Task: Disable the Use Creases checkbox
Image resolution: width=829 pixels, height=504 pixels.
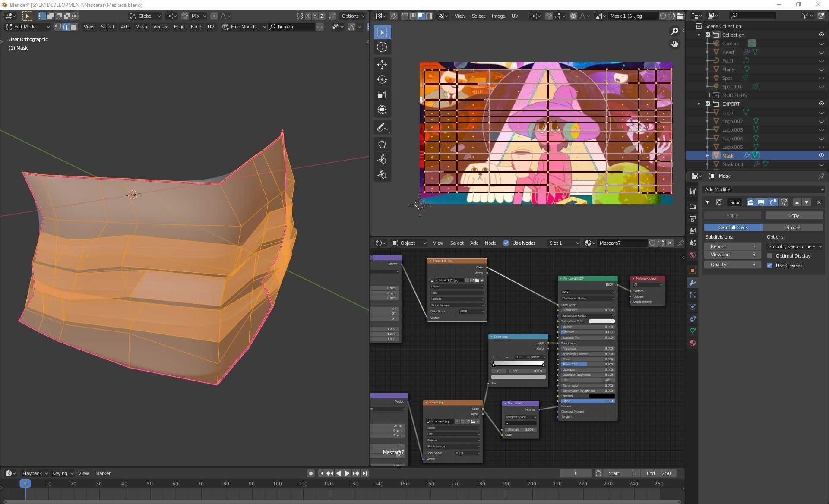Action: pos(769,265)
